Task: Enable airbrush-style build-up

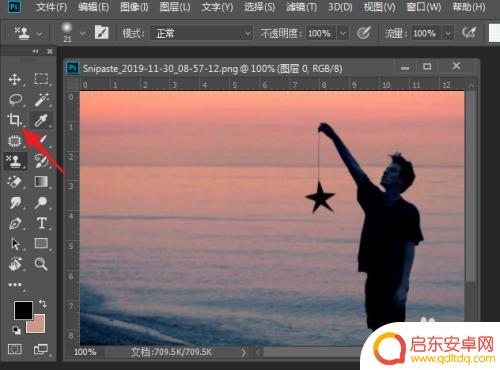Action: click(469, 33)
